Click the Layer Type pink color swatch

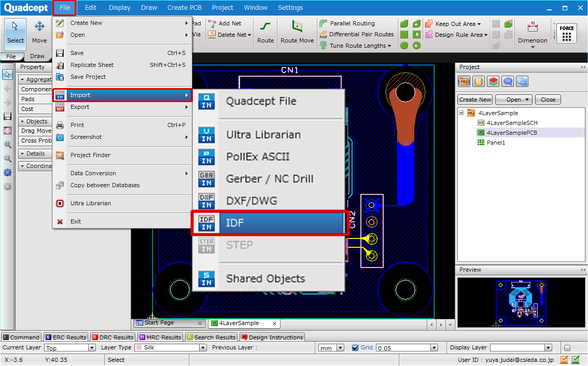(x=139, y=348)
